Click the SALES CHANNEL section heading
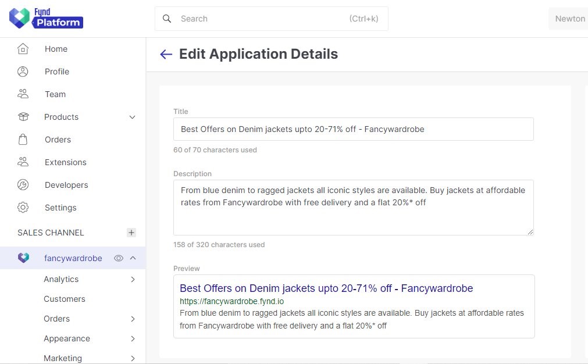The height and width of the screenshot is (364, 588). point(51,233)
